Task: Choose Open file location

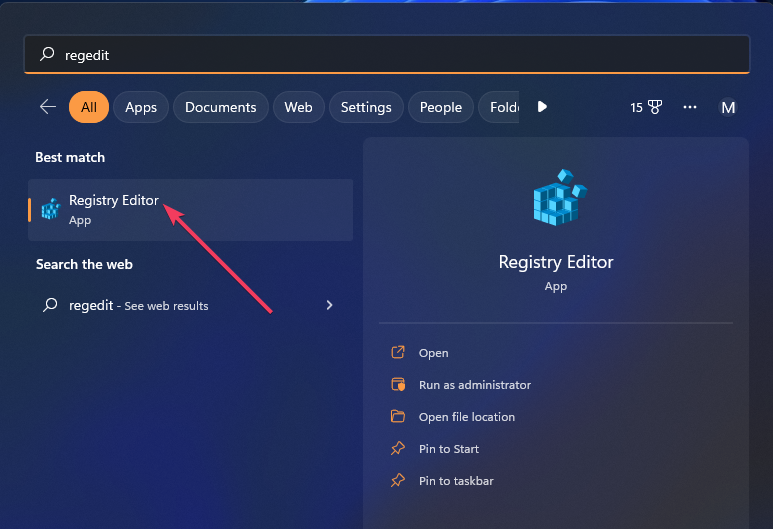Action: tap(467, 417)
